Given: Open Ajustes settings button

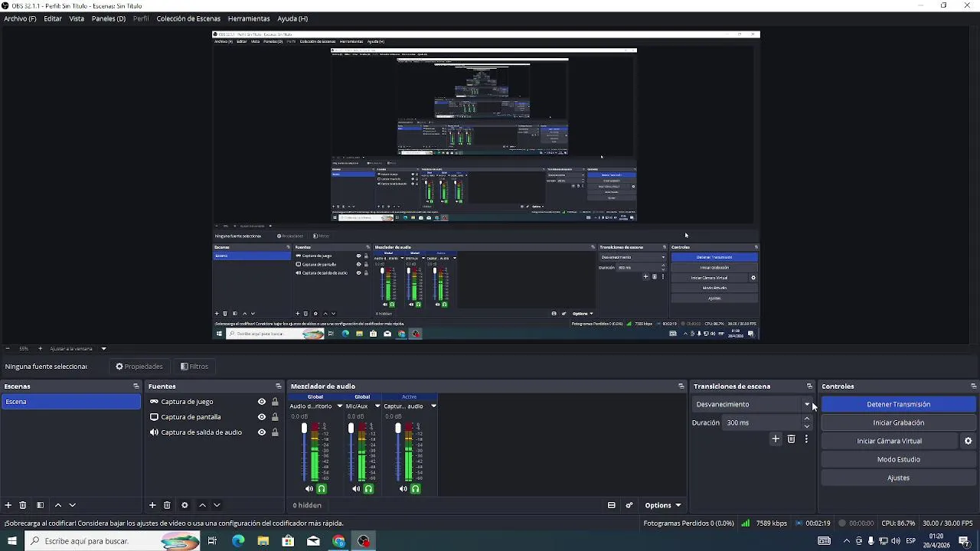Looking at the screenshot, I should click(899, 478).
